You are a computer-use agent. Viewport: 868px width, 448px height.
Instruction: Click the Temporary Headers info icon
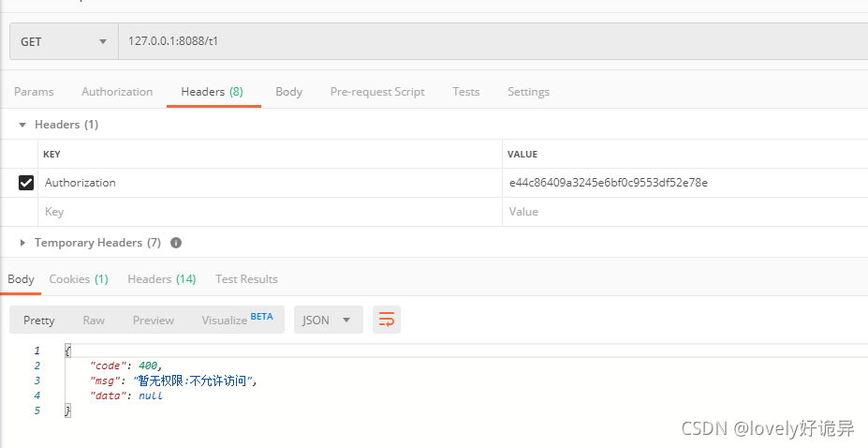pos(176,243)
